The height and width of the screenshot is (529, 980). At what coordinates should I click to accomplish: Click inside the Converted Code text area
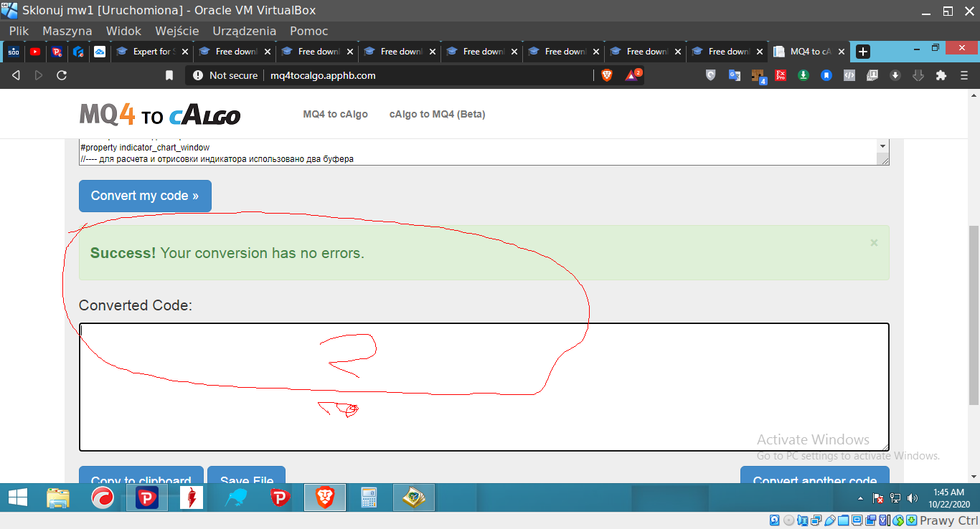point(484,387)
